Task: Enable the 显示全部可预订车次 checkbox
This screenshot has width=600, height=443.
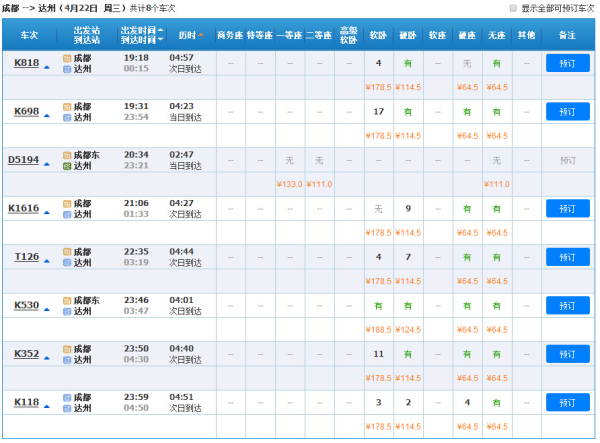Action: pyautogui.click(x=513, y=8)
